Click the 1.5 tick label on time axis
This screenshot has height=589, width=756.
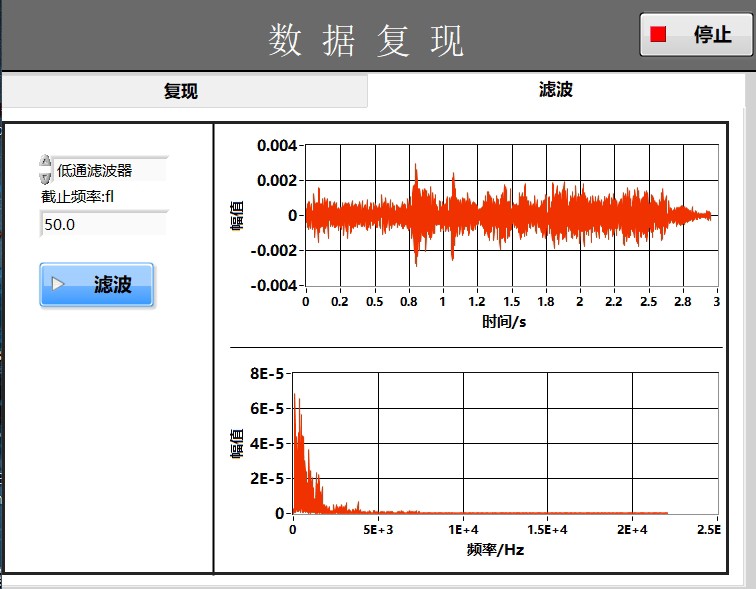(x=512, y=302)
